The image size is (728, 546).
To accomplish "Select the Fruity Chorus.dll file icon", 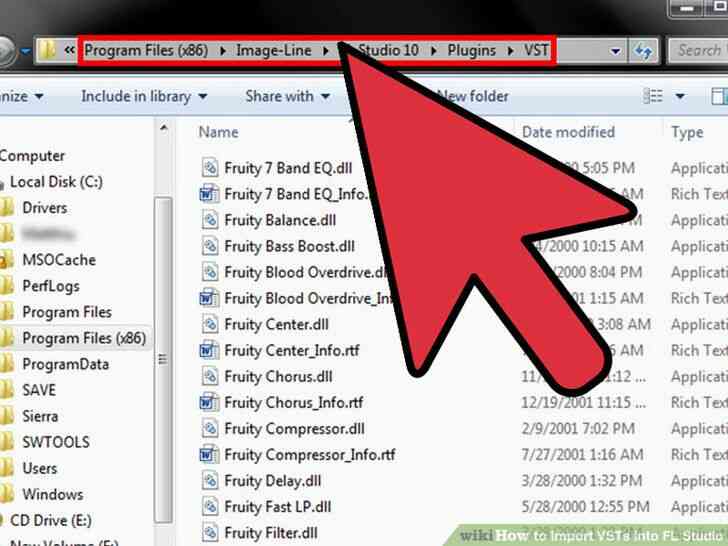I will pyautogui.click(x=210, y=376).
